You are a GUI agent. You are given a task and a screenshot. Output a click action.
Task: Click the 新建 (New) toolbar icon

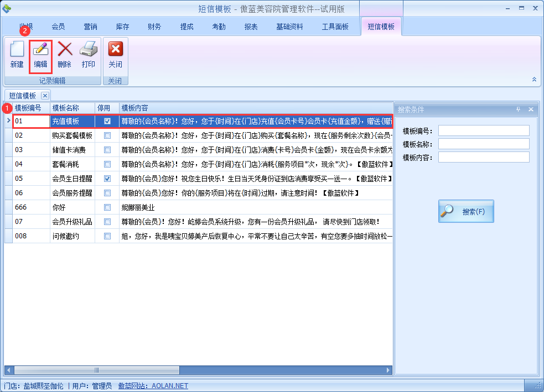click(17, 50)
